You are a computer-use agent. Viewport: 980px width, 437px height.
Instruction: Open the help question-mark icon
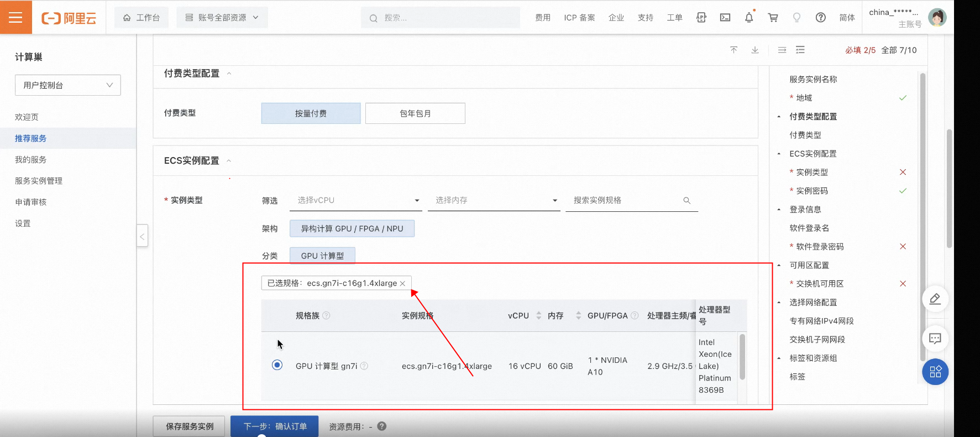[x=821, y=18]
